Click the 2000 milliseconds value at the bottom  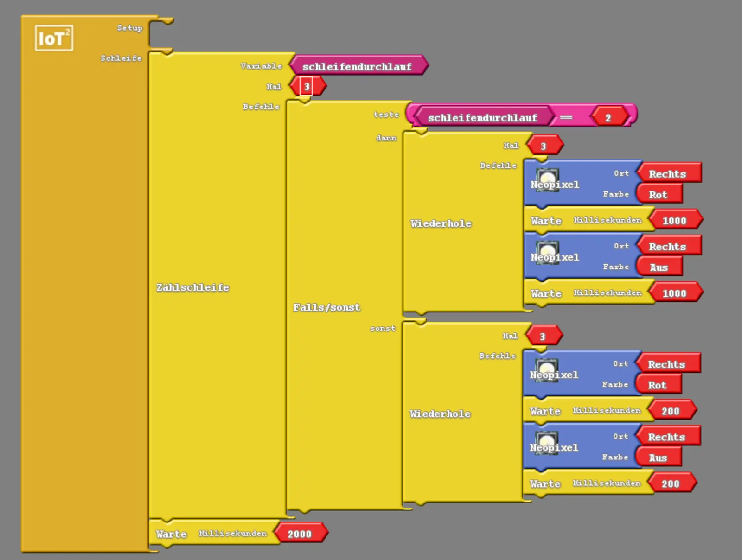tap(300, 534)
